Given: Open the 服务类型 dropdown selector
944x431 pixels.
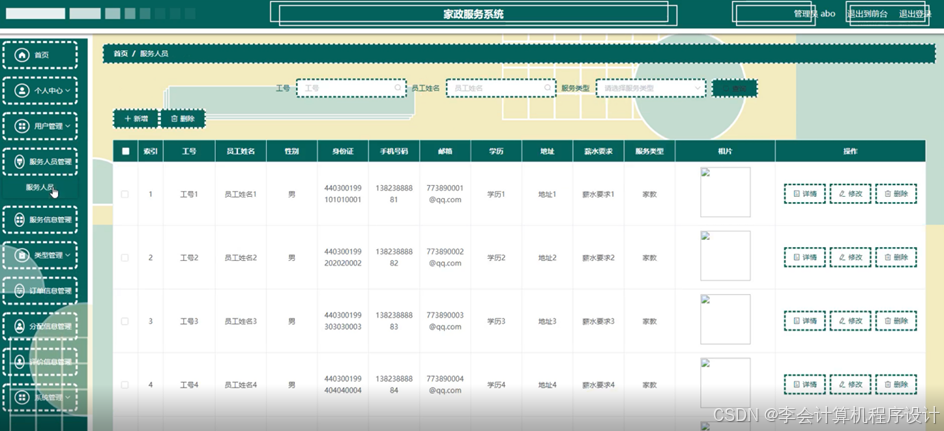Looking at the screenshot, I should click(651, 88).
